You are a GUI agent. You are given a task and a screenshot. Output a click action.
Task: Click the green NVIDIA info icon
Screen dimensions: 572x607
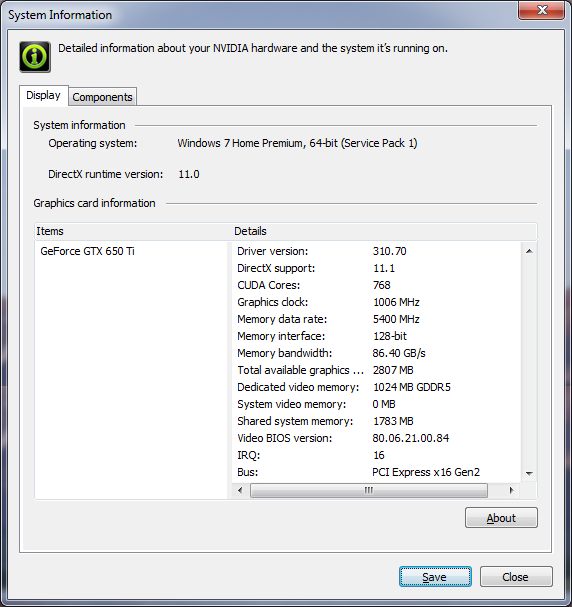[35, 57]
